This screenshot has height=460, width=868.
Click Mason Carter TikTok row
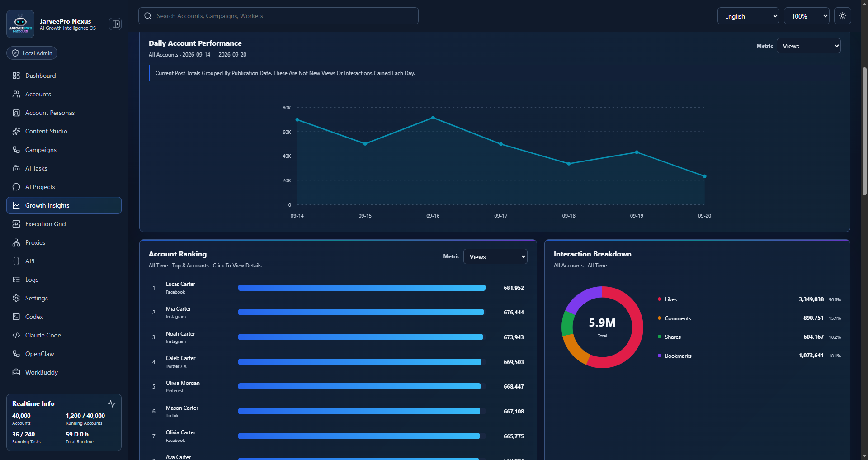(338, 411)
